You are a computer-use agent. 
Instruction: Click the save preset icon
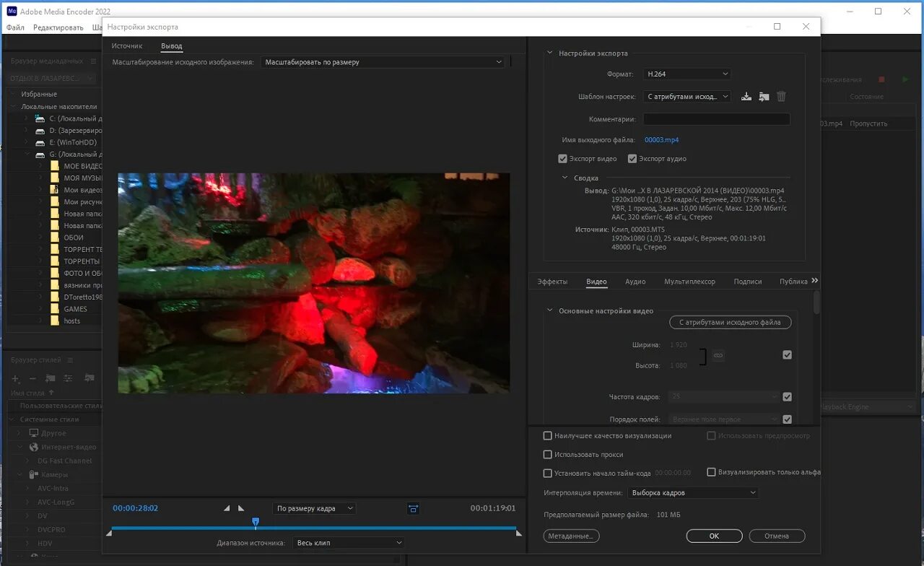(x=746, y=97)
